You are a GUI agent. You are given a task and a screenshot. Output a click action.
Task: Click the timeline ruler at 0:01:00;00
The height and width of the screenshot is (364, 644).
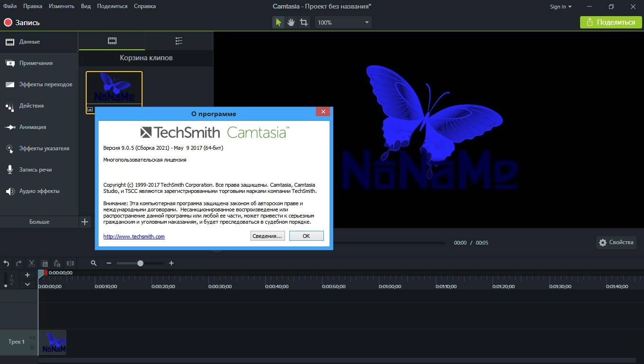390,286
